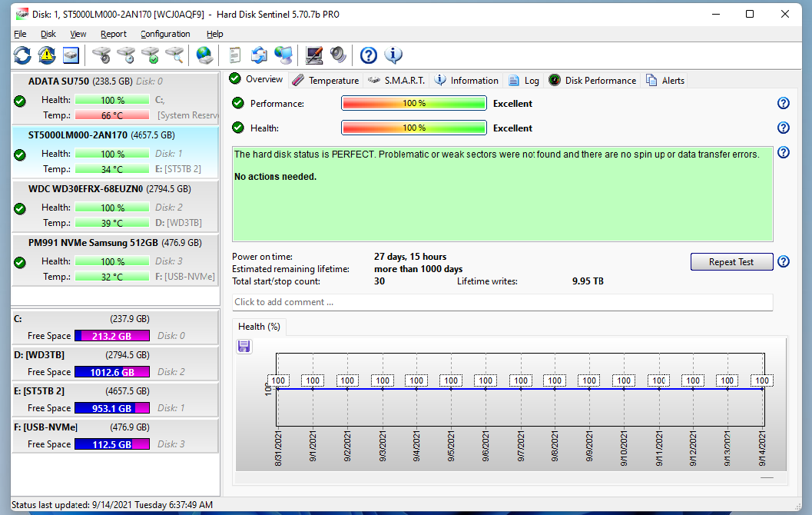Screen dimensions: 812x515
Task: Open the Report menu
Action: click(114, 34)
